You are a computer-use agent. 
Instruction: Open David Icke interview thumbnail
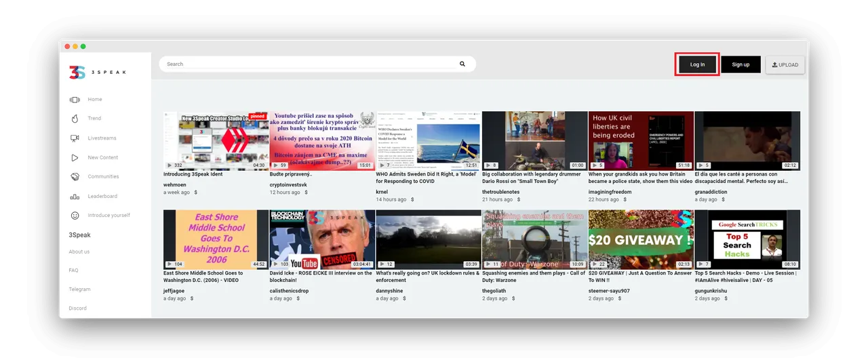[322, 239]
